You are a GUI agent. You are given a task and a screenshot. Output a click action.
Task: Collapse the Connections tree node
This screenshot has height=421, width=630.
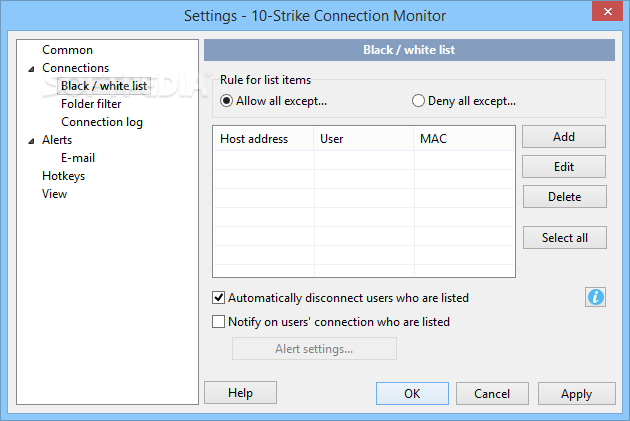[x=31, y=69]
